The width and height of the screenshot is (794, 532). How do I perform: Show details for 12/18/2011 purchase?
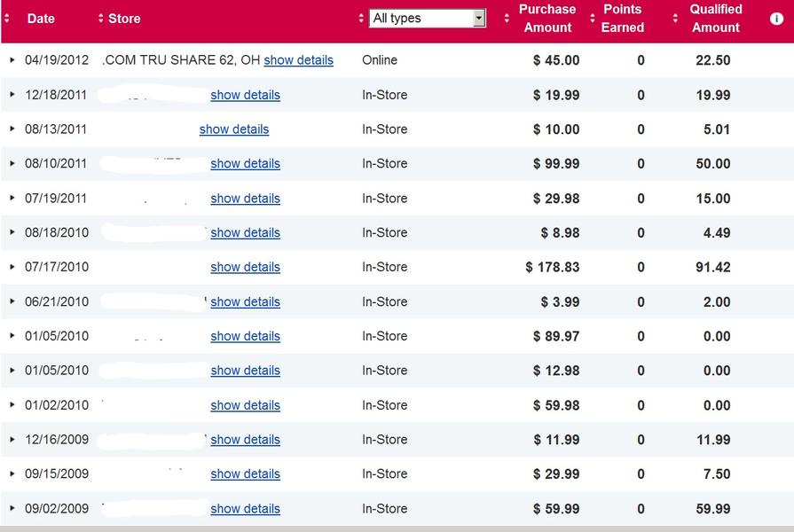245,95
